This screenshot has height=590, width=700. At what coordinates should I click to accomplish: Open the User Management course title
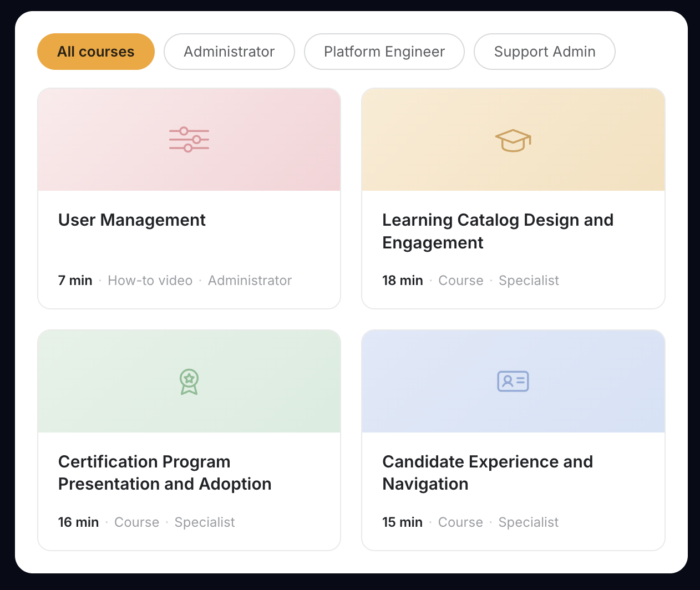(132, 220)
